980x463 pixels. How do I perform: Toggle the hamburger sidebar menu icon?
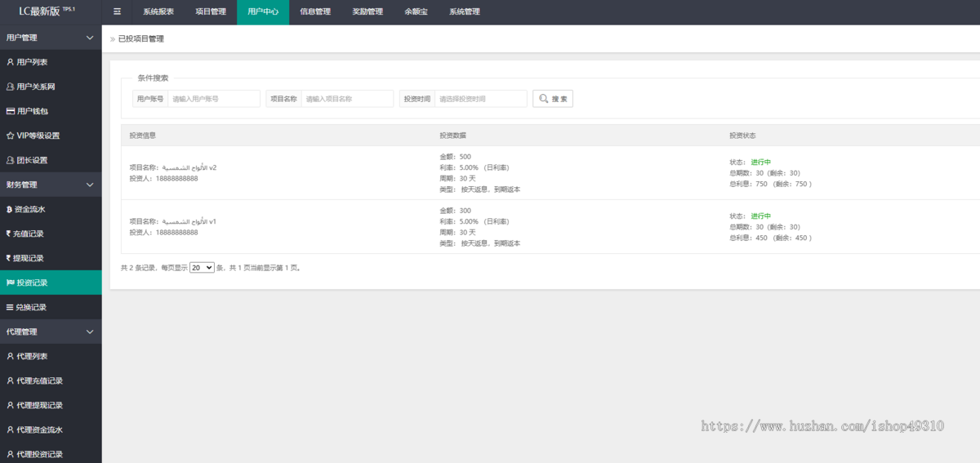coord(117,12)
